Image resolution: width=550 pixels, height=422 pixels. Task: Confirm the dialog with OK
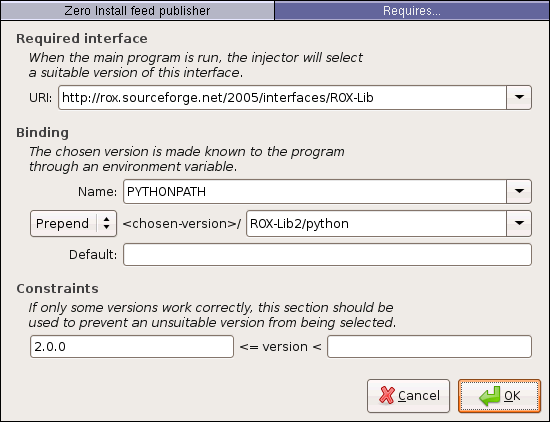click(x=499, y=396)
